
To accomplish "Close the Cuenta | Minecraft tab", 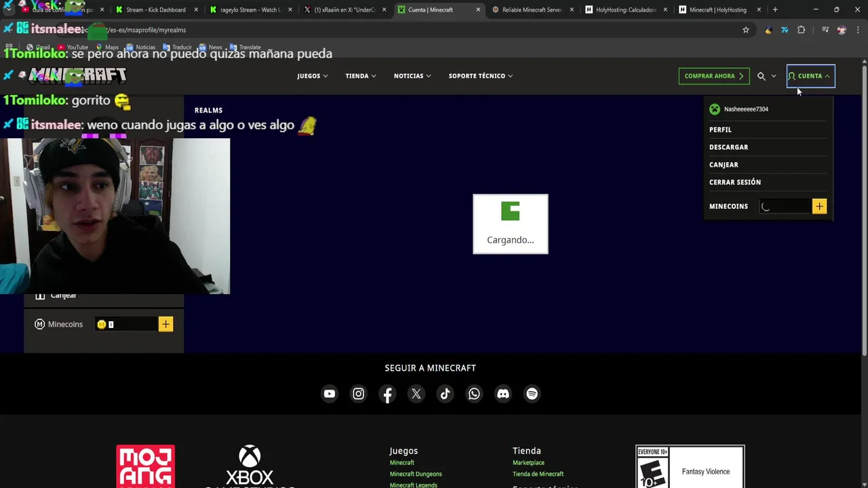I will [x=478, y=9].
